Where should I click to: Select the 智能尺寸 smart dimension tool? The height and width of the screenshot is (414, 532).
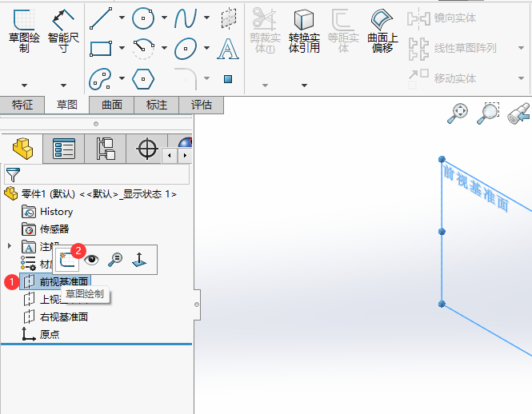pos(63,31)
